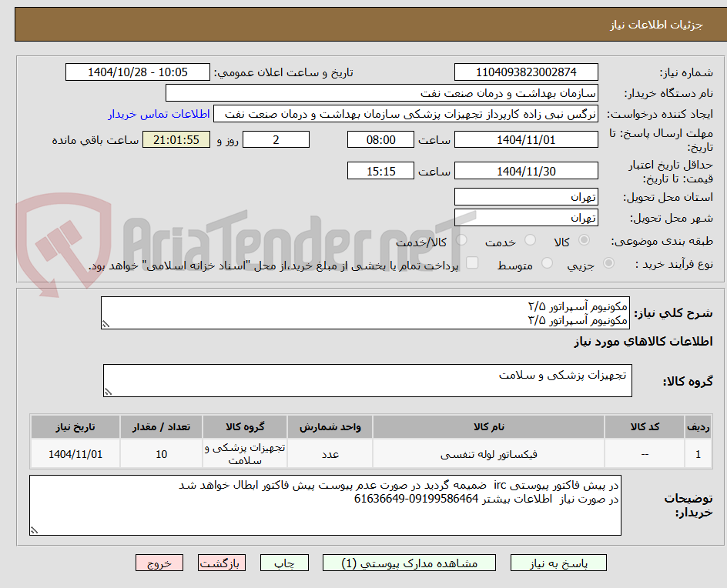Click resize handle of توضیحات خریدار box

click(x=34, y=530)
